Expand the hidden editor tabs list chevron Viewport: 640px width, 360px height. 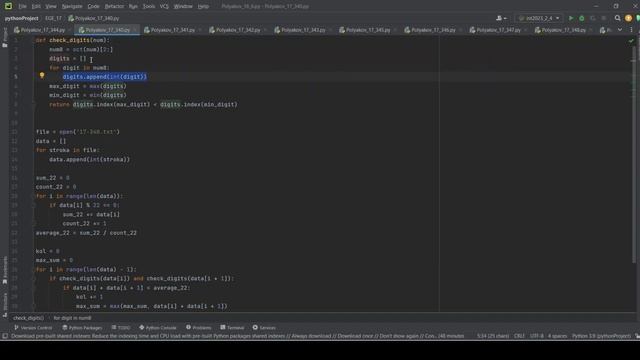pyautogui.click(x=620, y=30)
